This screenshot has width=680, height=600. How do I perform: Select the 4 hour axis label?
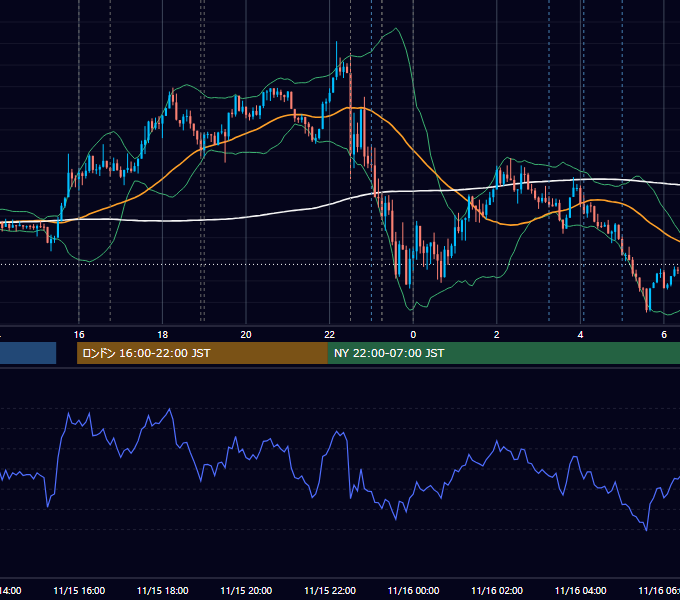coord(580,335)
